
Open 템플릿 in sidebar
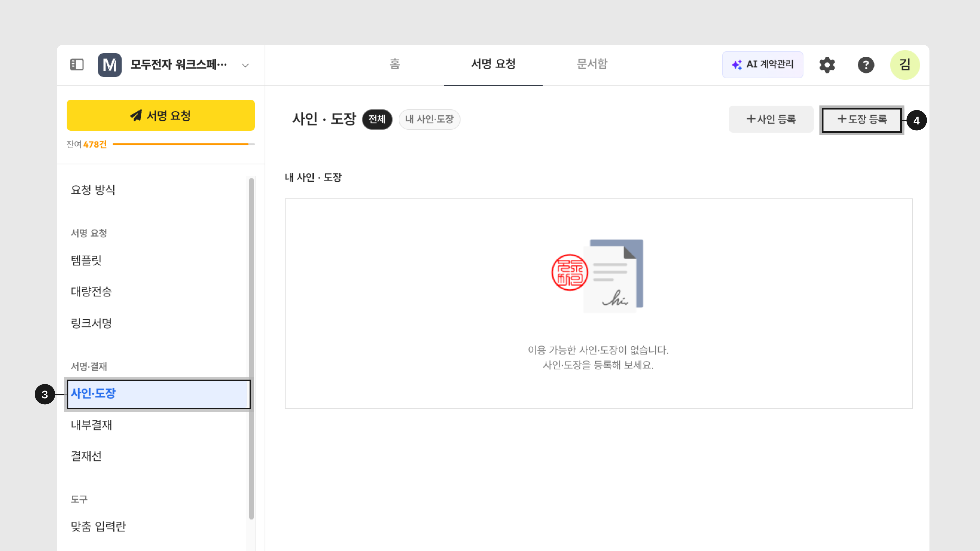click(86, 260)
